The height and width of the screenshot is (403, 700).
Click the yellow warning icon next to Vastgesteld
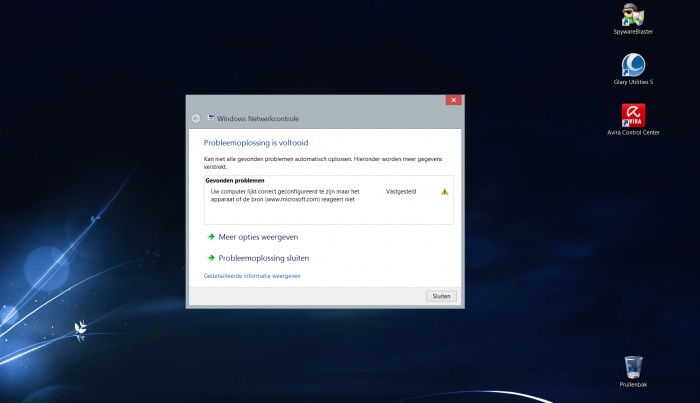[444, 191]
